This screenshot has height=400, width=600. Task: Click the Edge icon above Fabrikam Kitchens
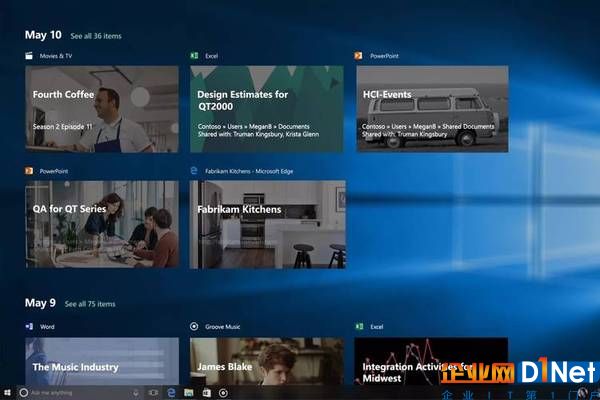click(x=194, y=171)
